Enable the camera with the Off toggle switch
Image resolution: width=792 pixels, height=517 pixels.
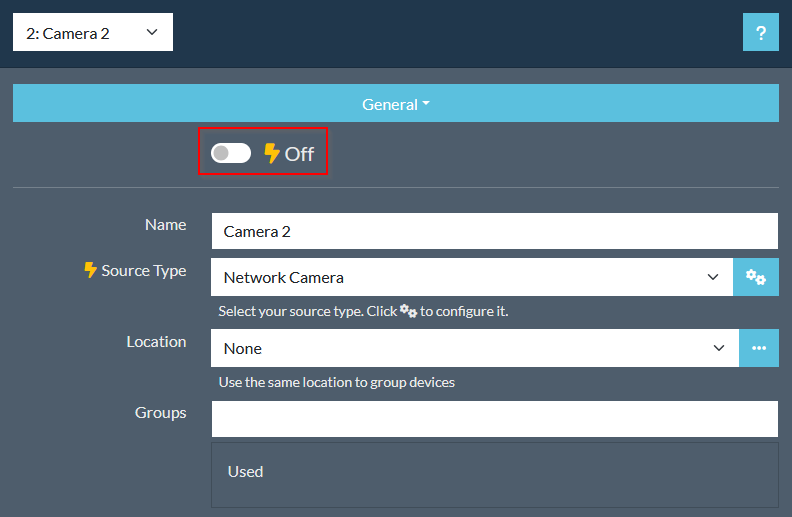(x=231, y=153)
